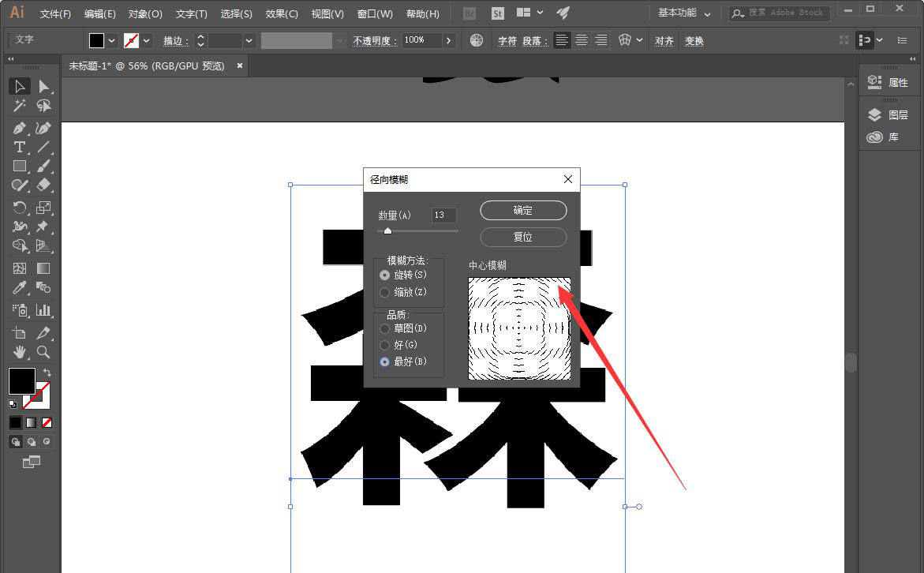Pick the Puppet Warp pin tool
Viewport: 924px width, 573px height.
click(x=43, y=227)
